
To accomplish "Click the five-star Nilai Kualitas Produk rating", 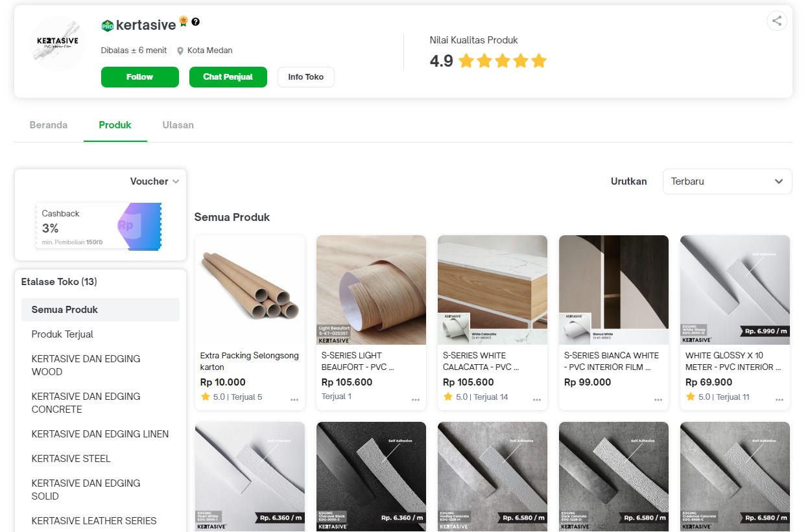I will coord(503,61).
